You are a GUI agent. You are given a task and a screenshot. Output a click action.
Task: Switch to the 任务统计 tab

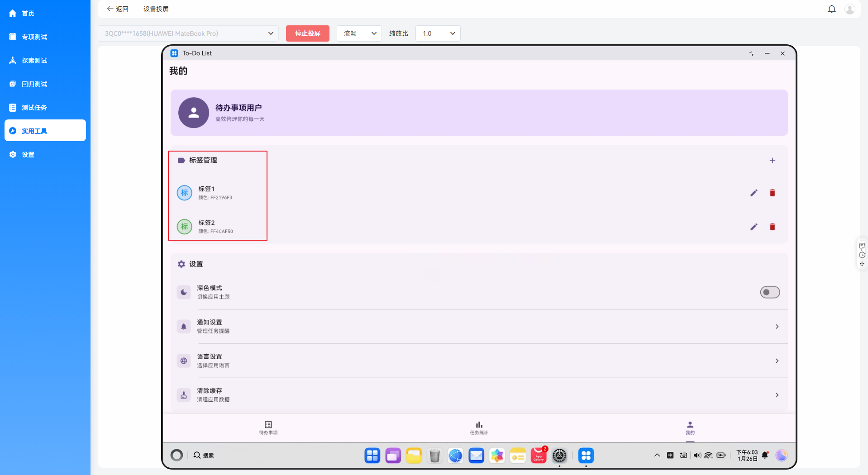[479, 428]
